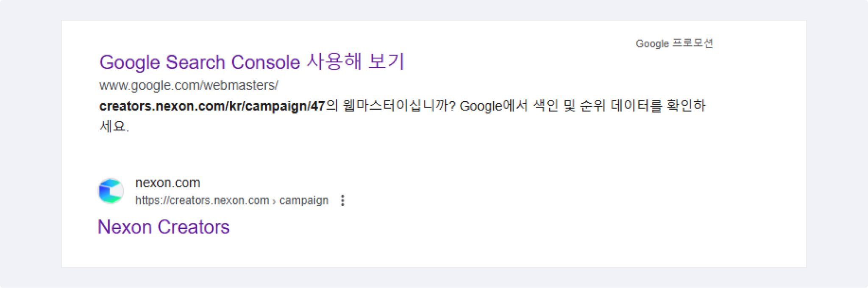The height and width of the screenshot is (288, 868).
Task: Open the three-dot menu beside the nexon.com result
Action: coord(342,200)
